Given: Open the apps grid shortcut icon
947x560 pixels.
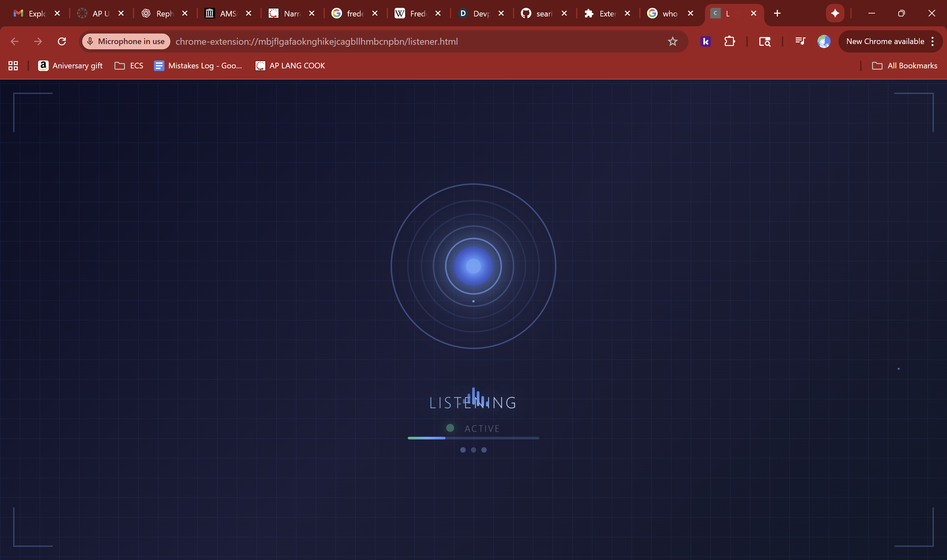Looking at the screenshot, I should coord(13,66).
